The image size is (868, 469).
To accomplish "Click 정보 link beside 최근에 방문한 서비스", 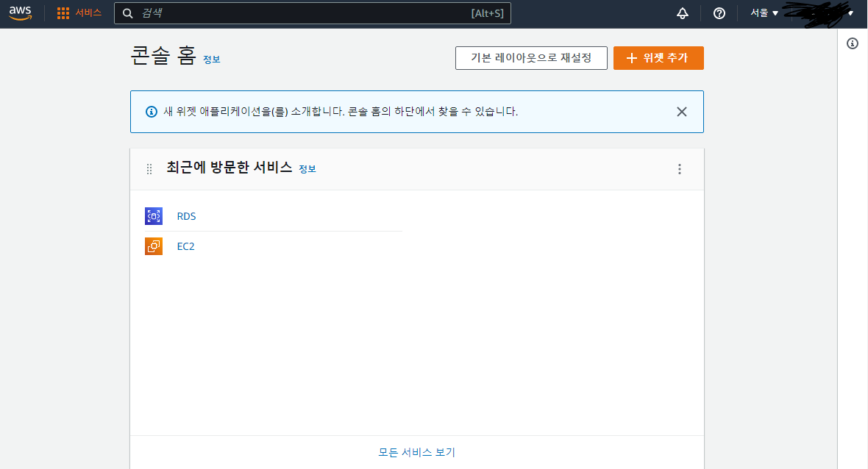I will click(307, 169).
